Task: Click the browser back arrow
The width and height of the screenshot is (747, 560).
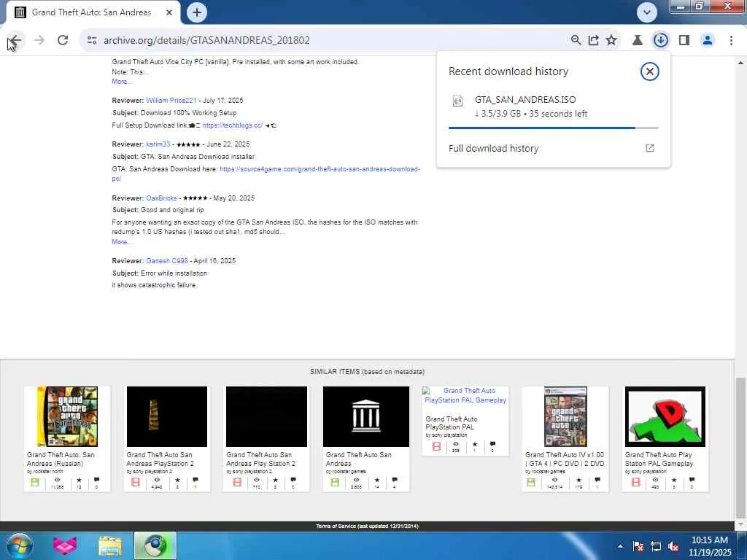Action: tap(15, 41)
